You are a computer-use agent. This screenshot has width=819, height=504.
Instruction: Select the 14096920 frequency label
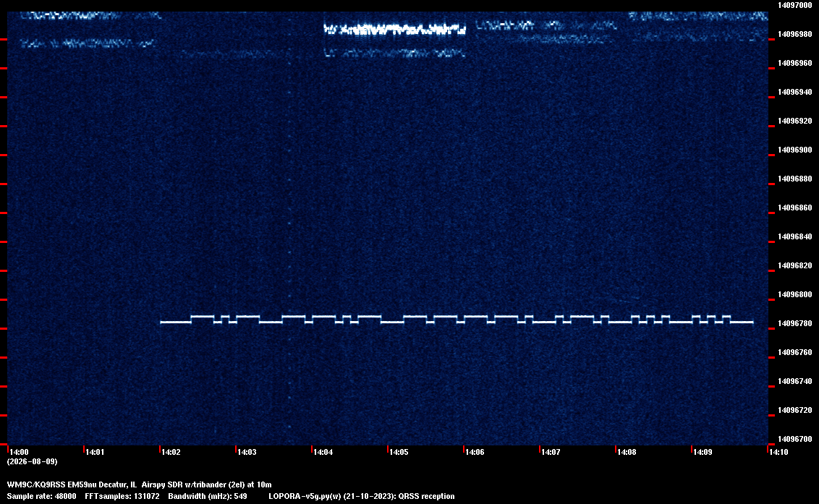click(795, 121)
